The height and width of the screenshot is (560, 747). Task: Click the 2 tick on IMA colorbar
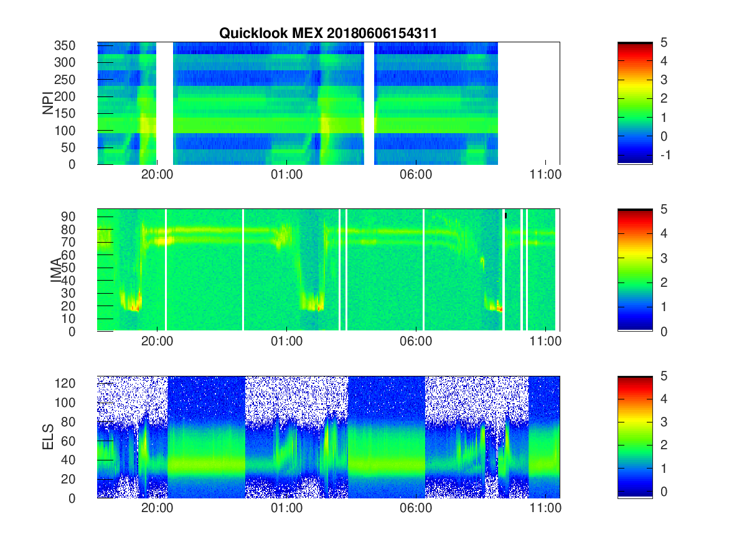click(664, 282)
